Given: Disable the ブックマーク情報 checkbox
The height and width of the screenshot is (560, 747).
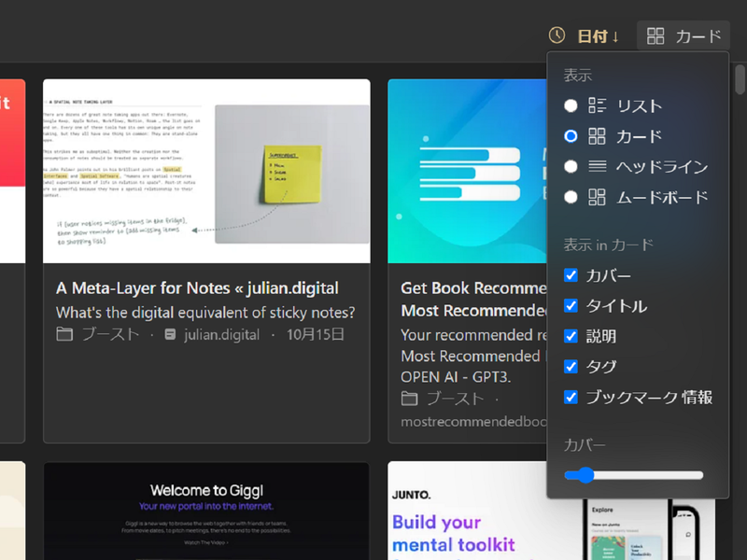Looking at the screenshot, I should tap(571, 397).
